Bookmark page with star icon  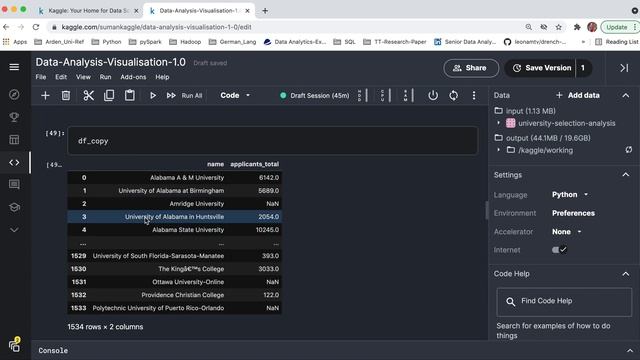(x=558, y=27)
